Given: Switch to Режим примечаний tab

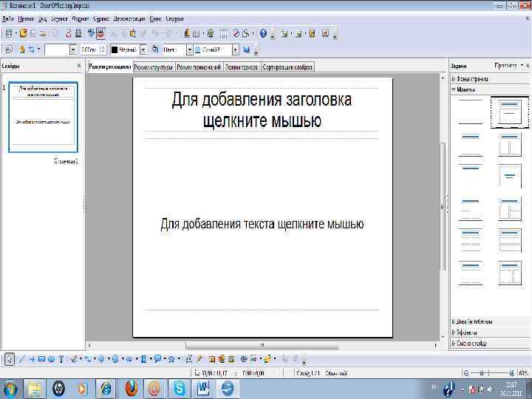Looking at the screenshot, I should click(x=199, y=66).
